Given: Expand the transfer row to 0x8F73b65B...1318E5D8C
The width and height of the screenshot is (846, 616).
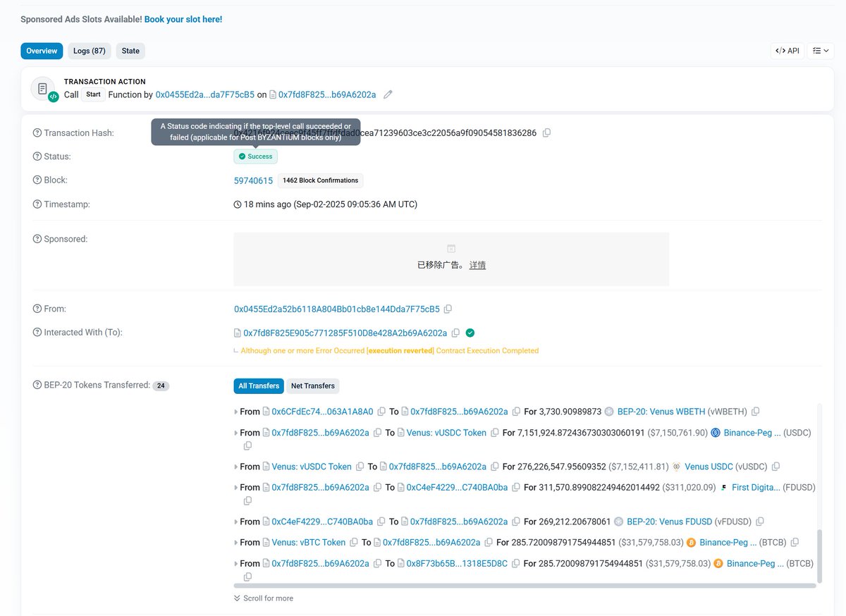Looking at the screenshot, I should 236,563.
